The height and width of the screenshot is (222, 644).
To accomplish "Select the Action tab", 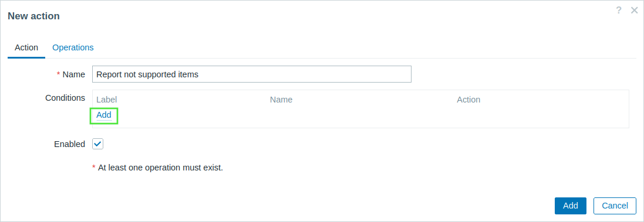I will tap(26, 47).
